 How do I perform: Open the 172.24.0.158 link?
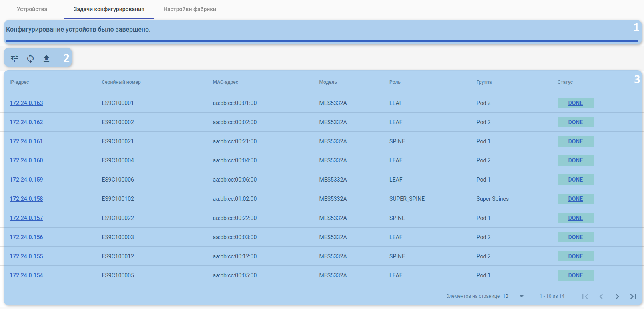tap(26, 199)
